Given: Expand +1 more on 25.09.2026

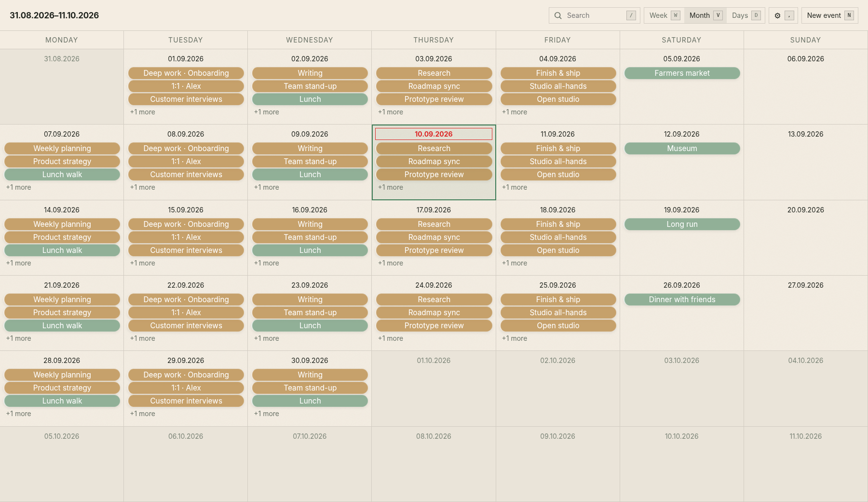Looking at the screenshot, I should pos(515,338).
